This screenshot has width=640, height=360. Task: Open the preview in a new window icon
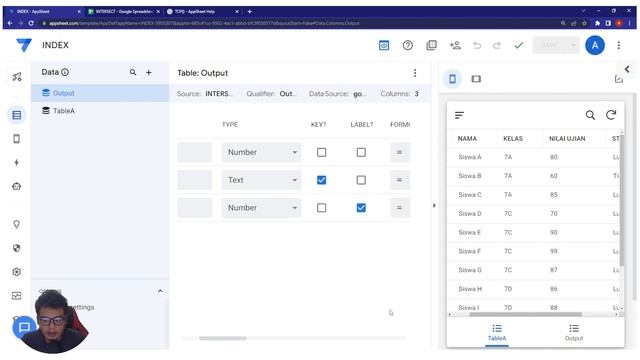619,79
